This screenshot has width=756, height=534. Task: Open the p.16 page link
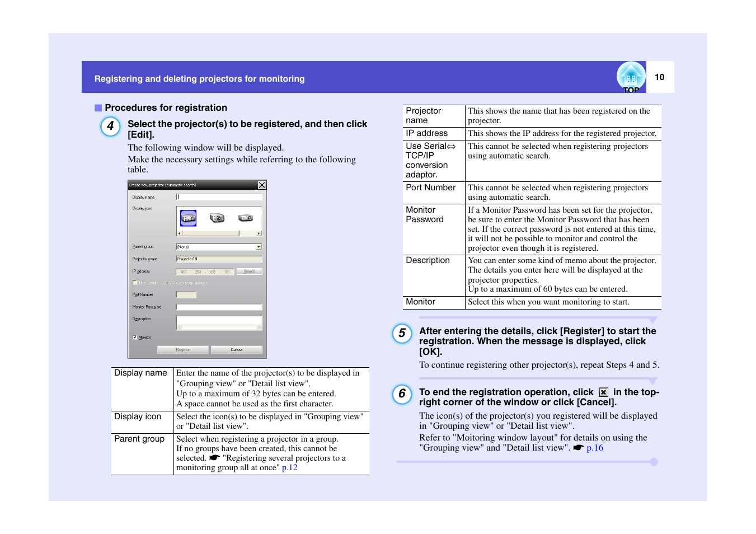(x=595, y=448)
